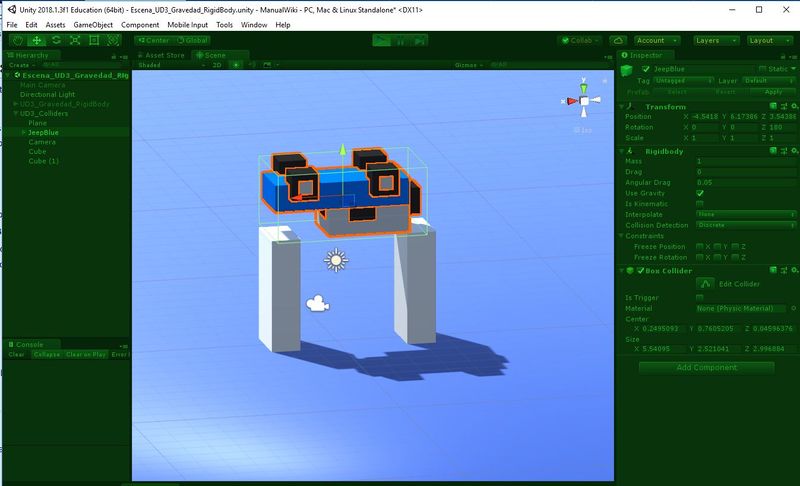Image resolution: width=800 pixels, height=486 pixels.
Task: Open the Shaded draw mode dropdown
Action: coord(171,65)
